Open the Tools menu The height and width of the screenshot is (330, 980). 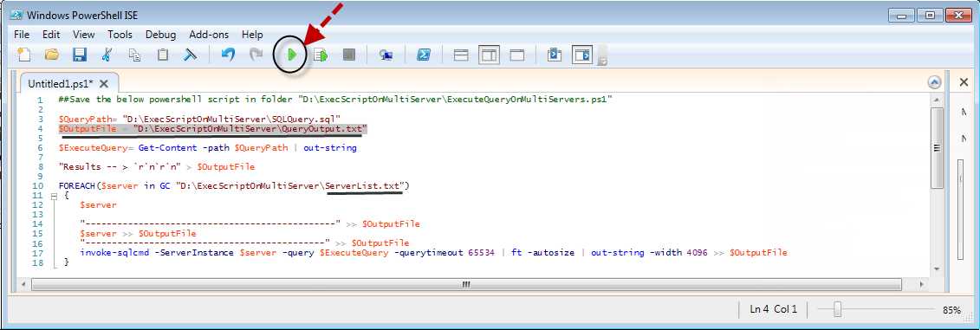[120, 35]
